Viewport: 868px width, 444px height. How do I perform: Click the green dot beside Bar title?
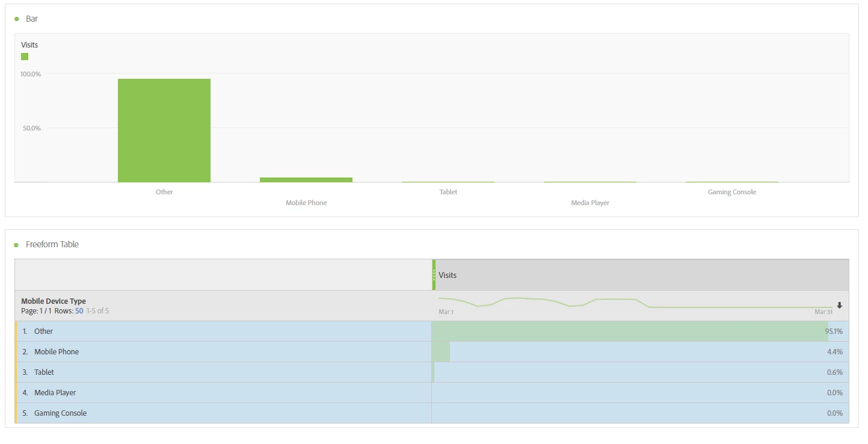coord(17,19)
